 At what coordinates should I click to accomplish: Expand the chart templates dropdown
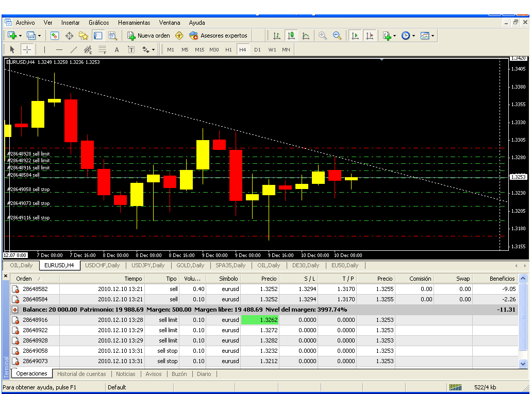coord(427,36)
